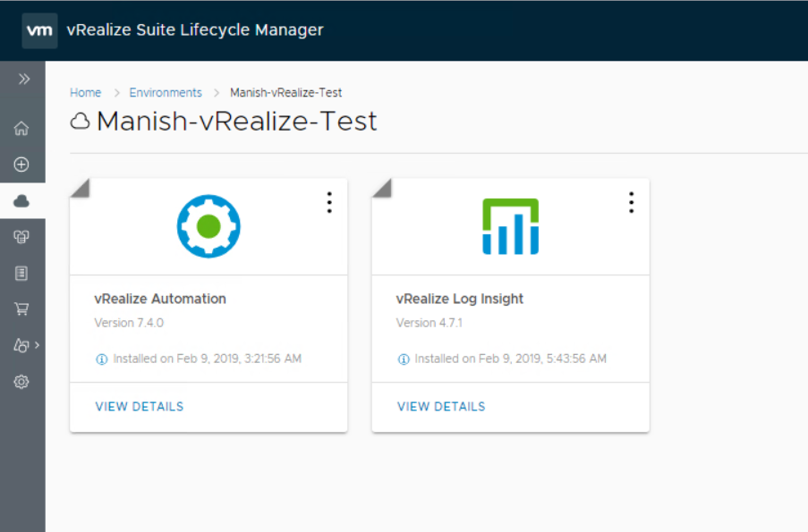Open the Requests list sidebar icon
Image resolution: width=808 pixels, height=532 pixels.
point(22,274)
